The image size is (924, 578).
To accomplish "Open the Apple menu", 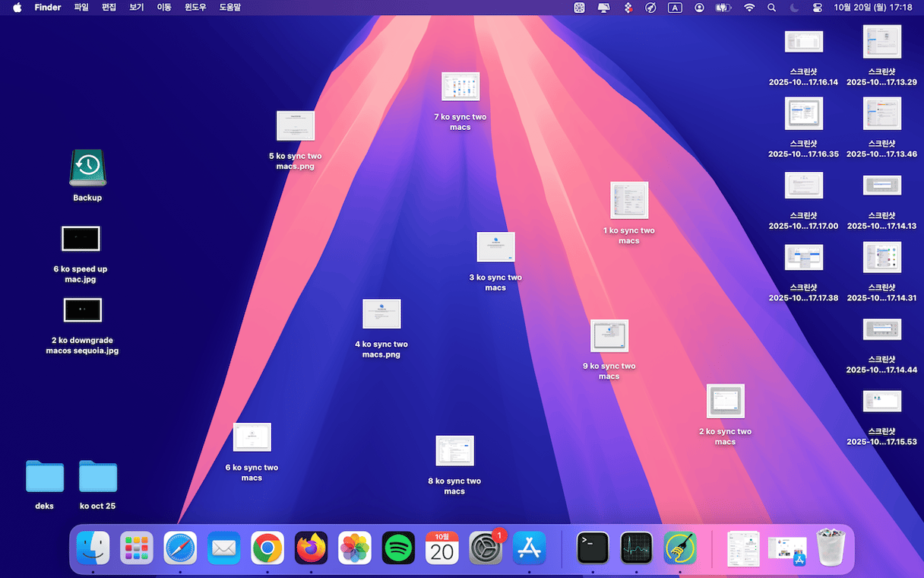I will (17, 8).
